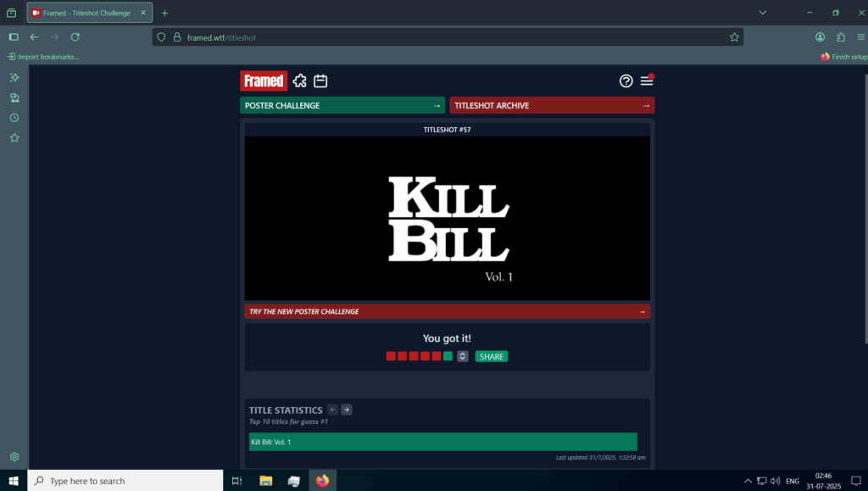This screenshot has height=491, width=868.
Task: Click the Framed logo
Action: pyautogui.click(x=263, y=81)
